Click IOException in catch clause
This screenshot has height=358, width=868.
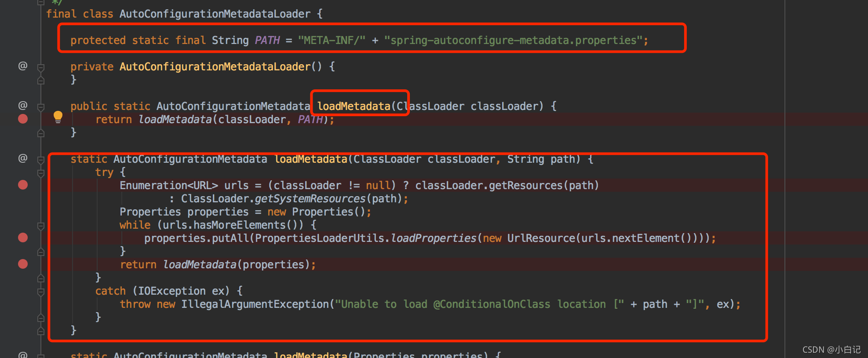(x=172, y=291)
